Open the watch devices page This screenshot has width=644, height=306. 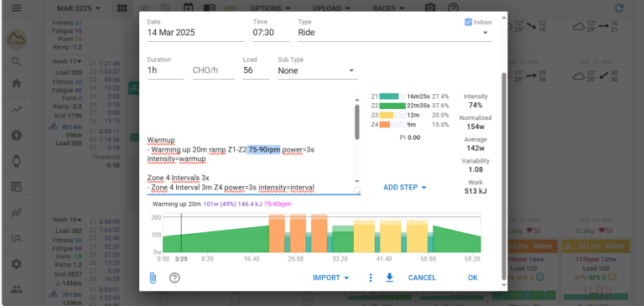pyautogui.click(x=17, y=161)
